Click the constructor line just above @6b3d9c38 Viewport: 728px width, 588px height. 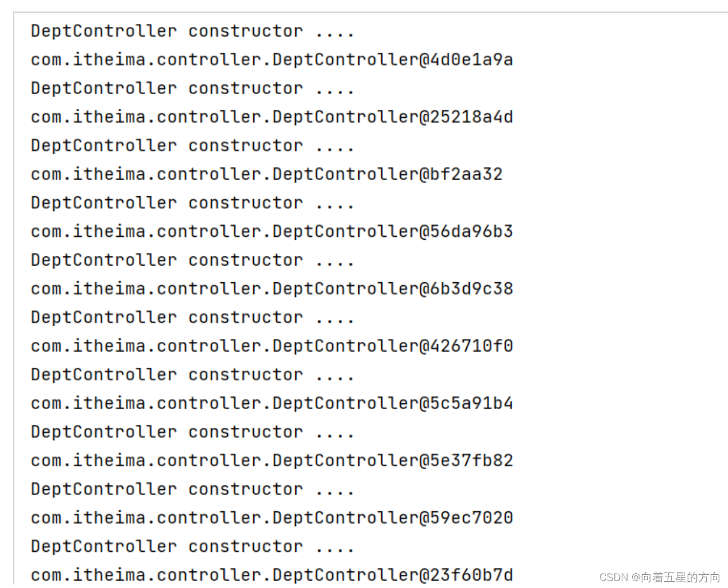(x=192, y=260)
